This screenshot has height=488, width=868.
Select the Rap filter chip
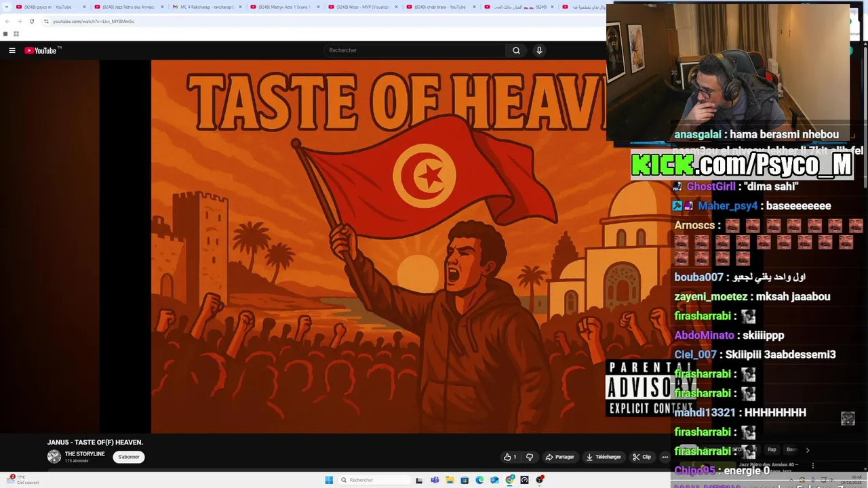click(772, 449)
